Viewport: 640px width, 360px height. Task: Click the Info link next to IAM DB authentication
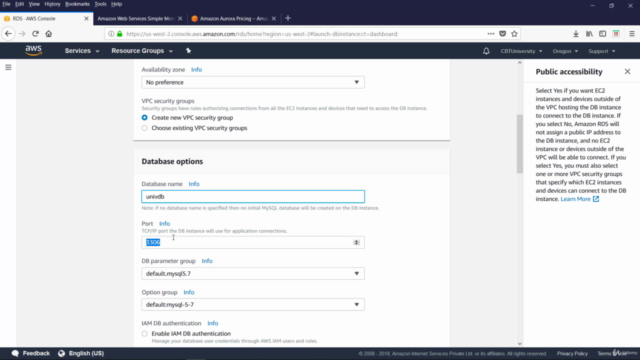[x=213, y=323]
